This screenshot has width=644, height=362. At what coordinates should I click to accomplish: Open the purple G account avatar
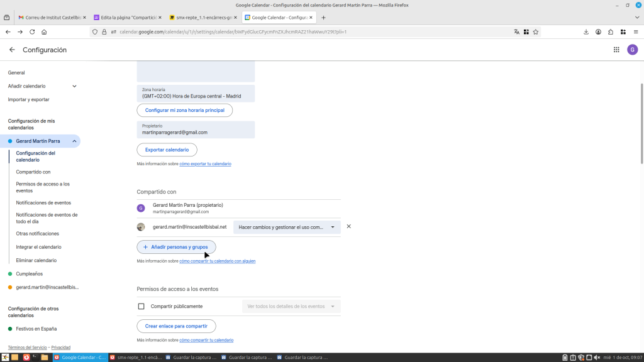(633, 50)
